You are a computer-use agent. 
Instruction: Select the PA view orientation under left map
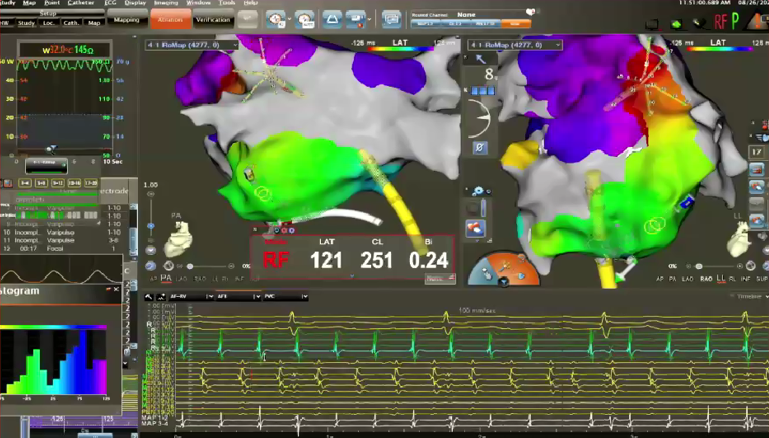(165, 279)
